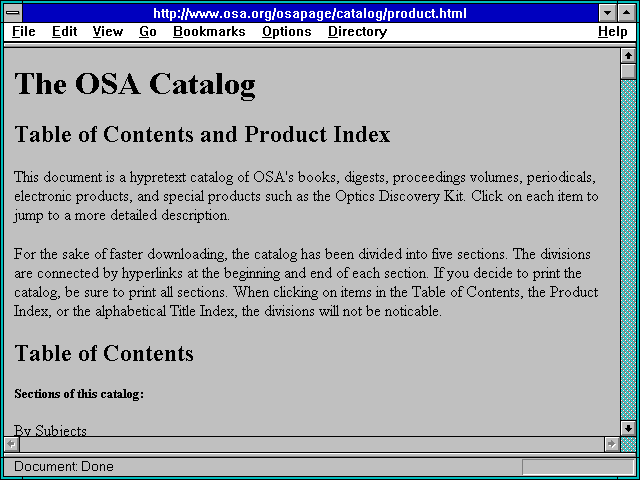The image size is (640, 480).
Task: Click the horizontal scrollbar track
Action: click(x=311, y=444)
